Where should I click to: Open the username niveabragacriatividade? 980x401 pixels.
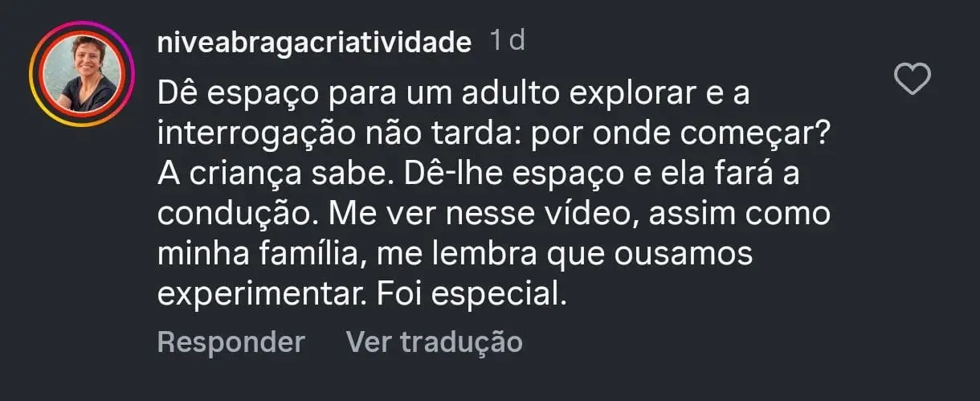pos(314,42)
